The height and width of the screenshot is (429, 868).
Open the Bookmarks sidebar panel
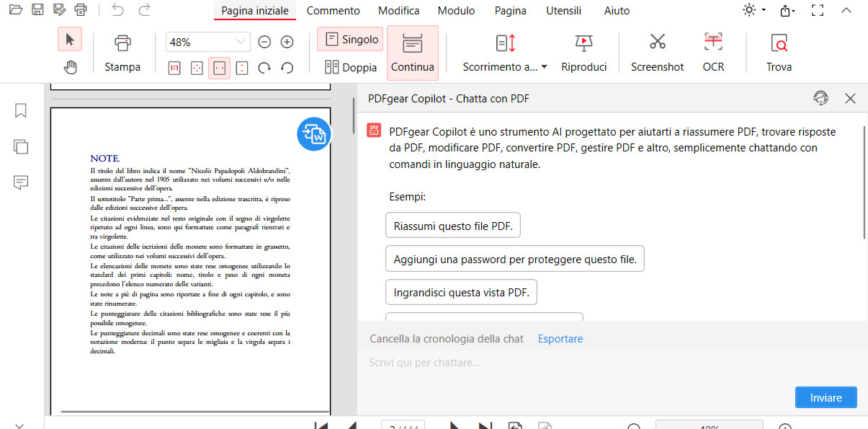point(20,110)
